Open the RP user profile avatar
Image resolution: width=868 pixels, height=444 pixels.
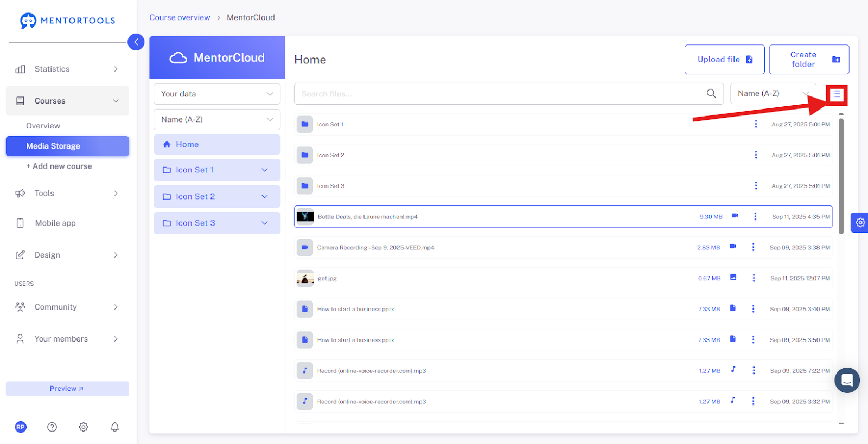21,427
